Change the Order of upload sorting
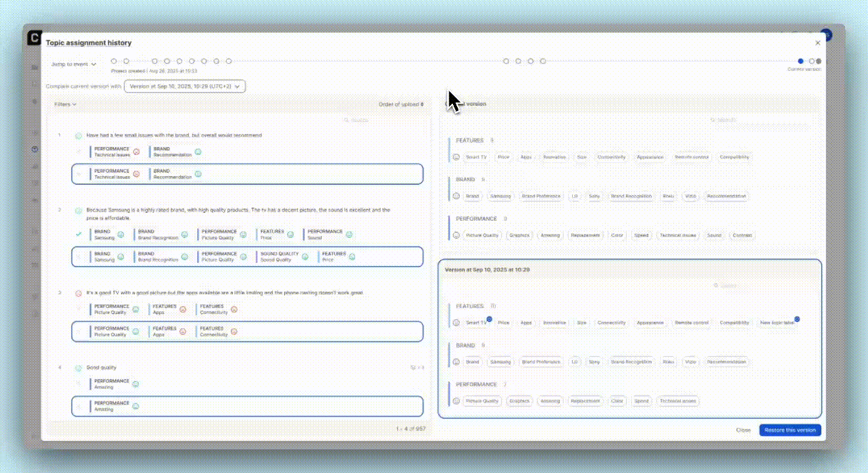 point(400,104)
